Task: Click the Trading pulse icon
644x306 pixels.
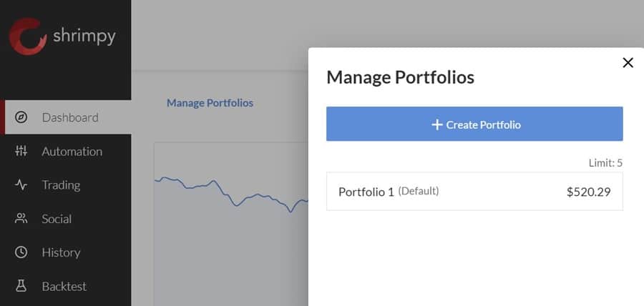Action: click(21, 184)
